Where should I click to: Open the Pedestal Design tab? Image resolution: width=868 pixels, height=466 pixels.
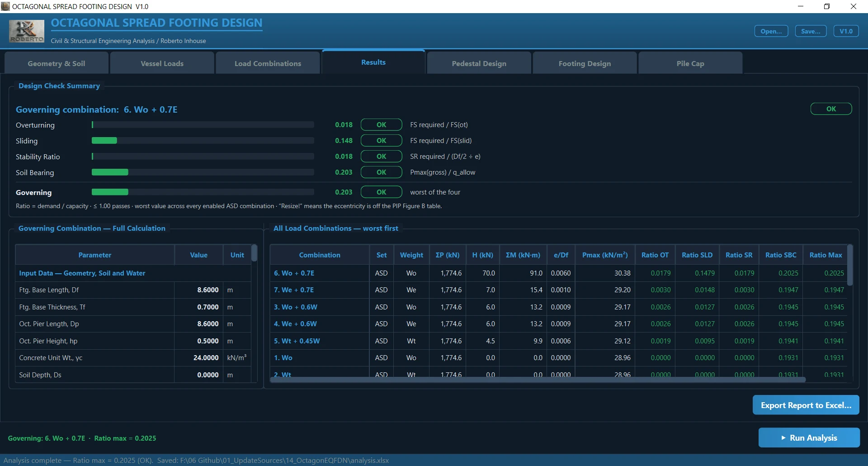tap(479, 63)
